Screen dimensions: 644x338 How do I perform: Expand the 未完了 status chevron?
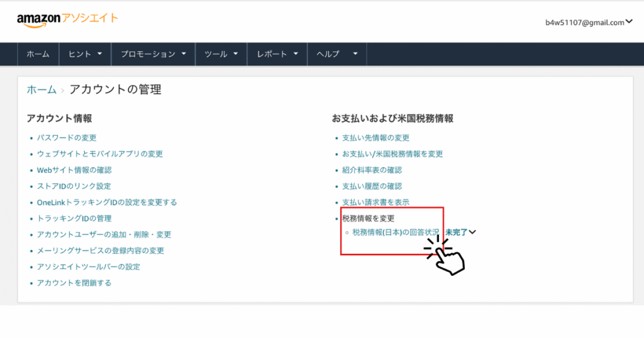[472, 232]
